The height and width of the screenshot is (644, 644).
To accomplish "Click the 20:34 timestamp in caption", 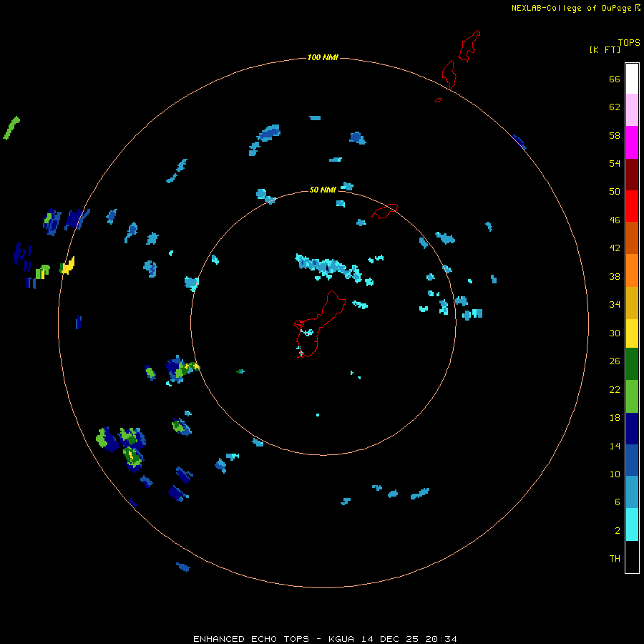I will coord(441,639).
